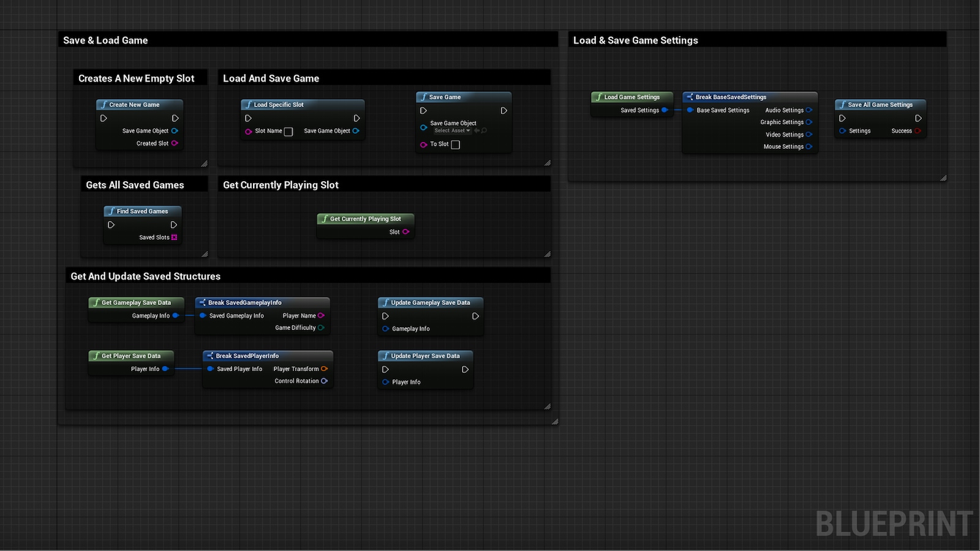Click the Graphic Settings output pin
Screen dimensions: 980x551
pyautogui.click(x=809, y=122)
